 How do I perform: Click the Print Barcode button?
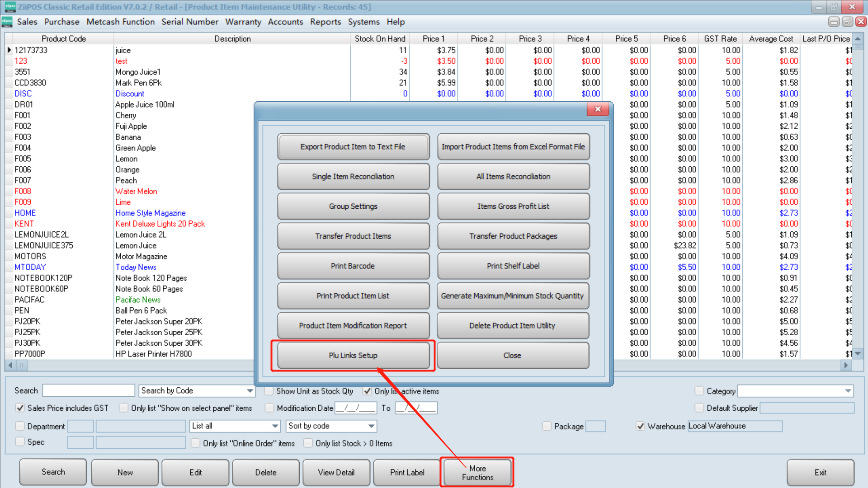pos(353,266)
